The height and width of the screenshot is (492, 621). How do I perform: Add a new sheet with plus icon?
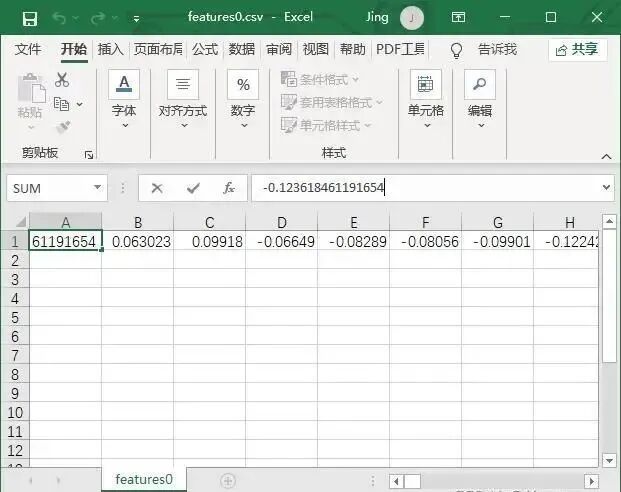(228, 481)
